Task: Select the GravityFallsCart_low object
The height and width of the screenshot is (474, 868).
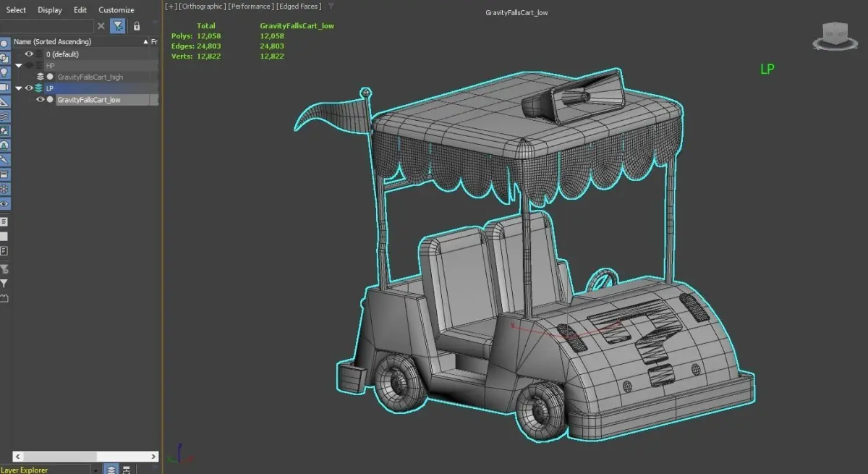Action: click(89, 100)
